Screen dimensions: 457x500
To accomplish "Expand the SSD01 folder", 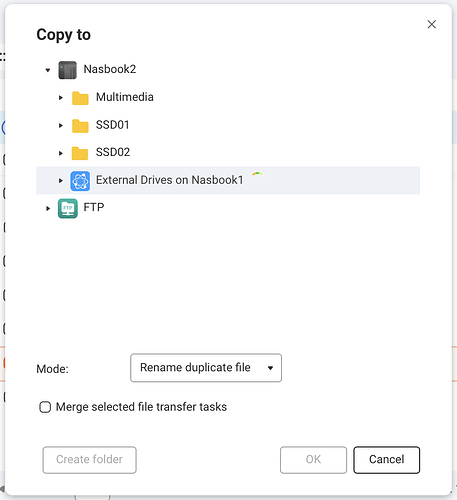I will 61,125.
